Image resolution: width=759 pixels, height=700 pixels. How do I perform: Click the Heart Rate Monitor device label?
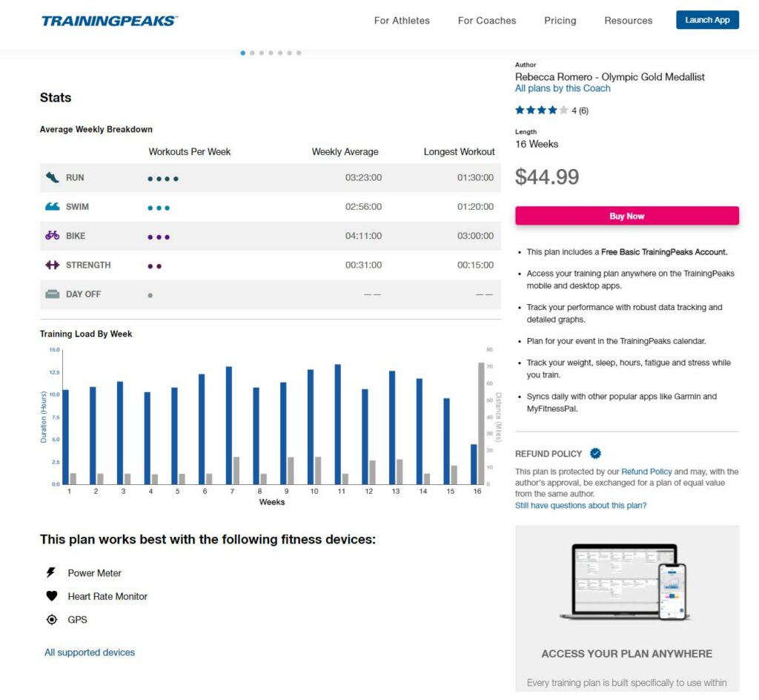[x=107, y=596]
